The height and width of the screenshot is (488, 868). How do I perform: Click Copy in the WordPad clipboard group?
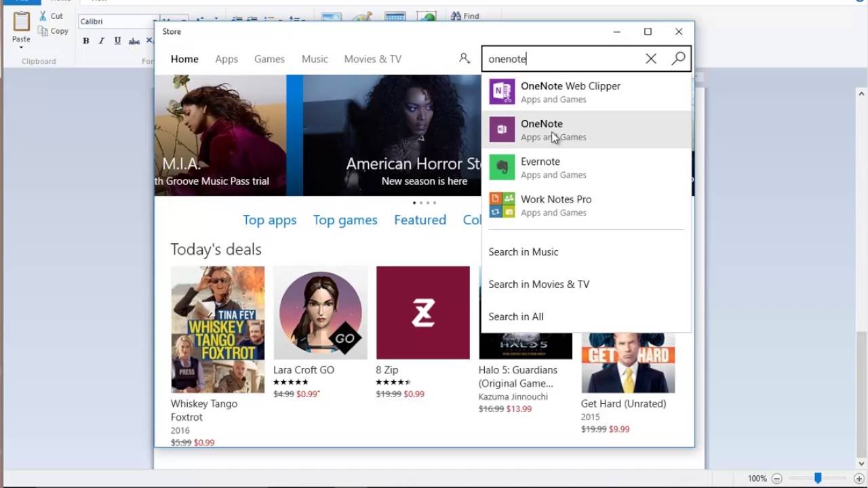pos(54,30)
